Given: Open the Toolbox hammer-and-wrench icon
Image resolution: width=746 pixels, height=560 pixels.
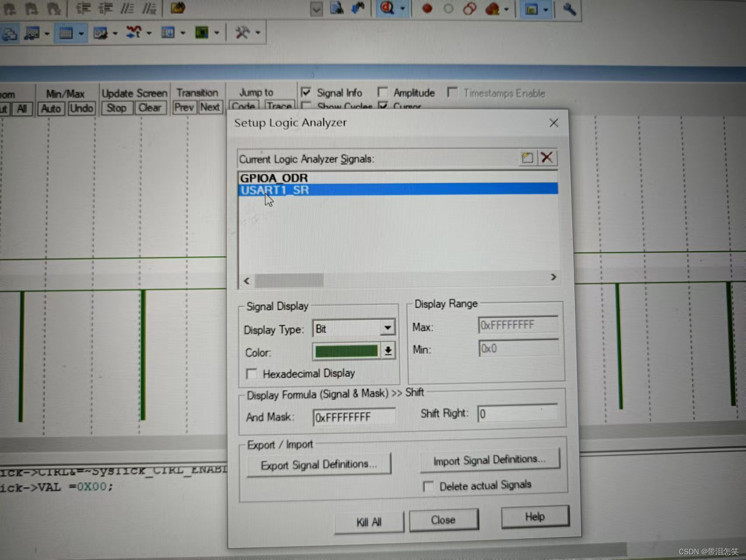Looking at the screenshot, I should (242, 32).
